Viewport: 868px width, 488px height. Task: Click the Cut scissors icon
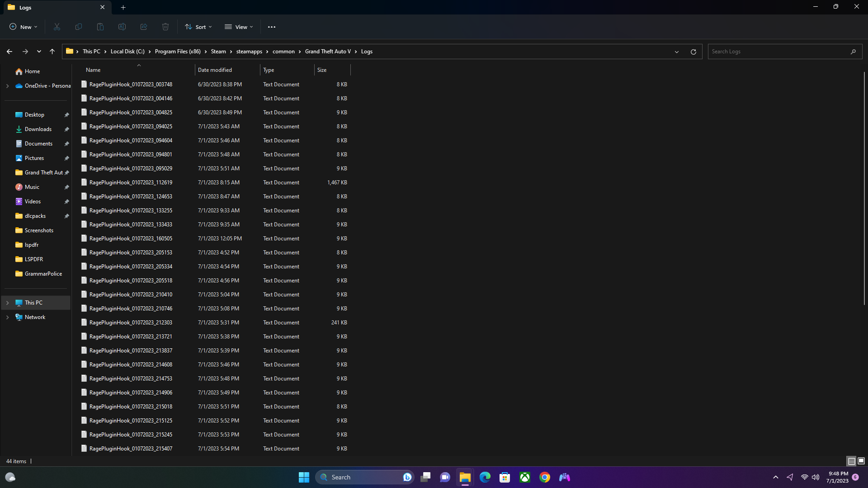tap(57, 27)
